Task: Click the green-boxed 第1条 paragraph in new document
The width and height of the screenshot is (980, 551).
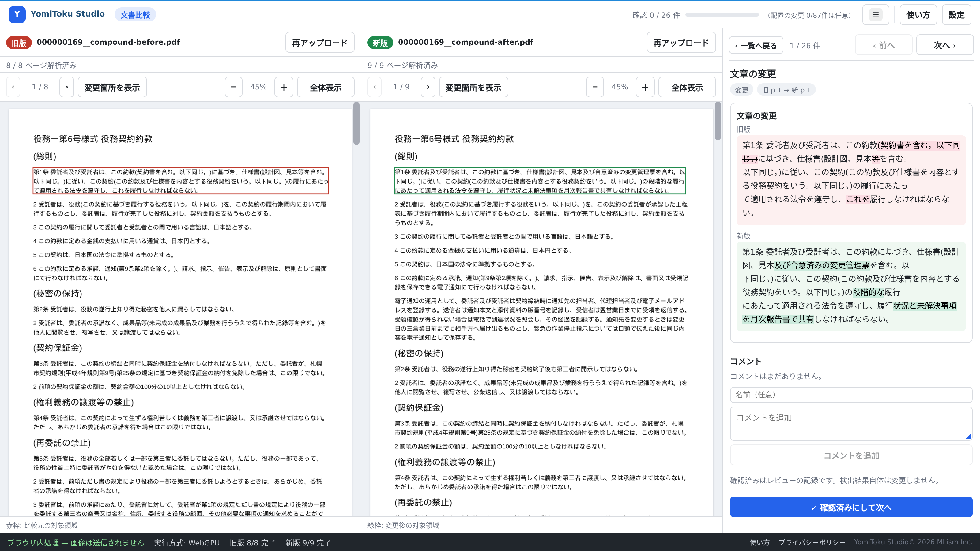Action: 540,181
